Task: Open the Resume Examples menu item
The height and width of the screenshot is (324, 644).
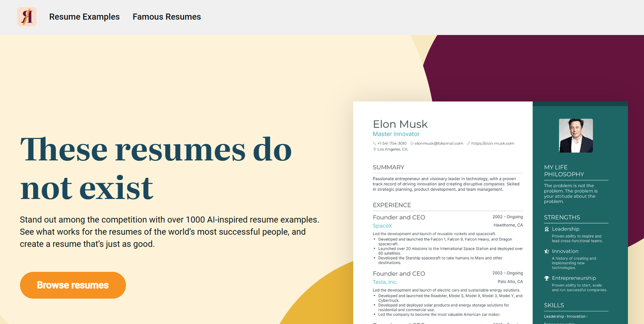Action: pyautogui.click(x=84, y=17)
